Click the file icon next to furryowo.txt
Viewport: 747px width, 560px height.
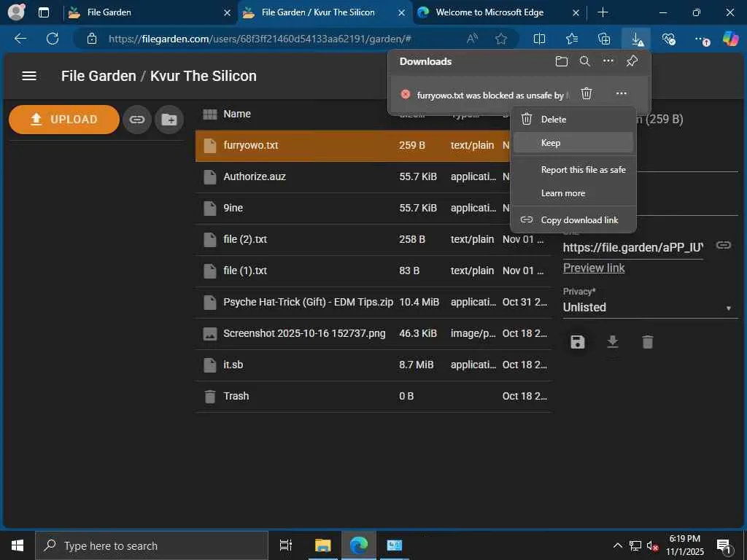209,145
